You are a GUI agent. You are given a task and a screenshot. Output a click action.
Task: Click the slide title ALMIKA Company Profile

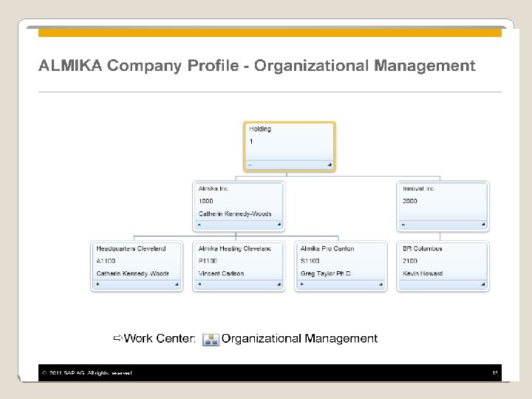point(257,66)
